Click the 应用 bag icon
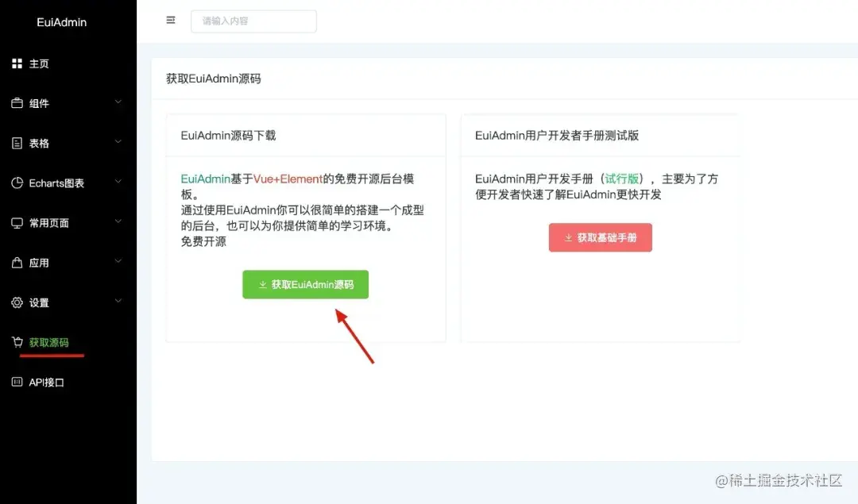858x504 pixels. (x=17, y=263)
